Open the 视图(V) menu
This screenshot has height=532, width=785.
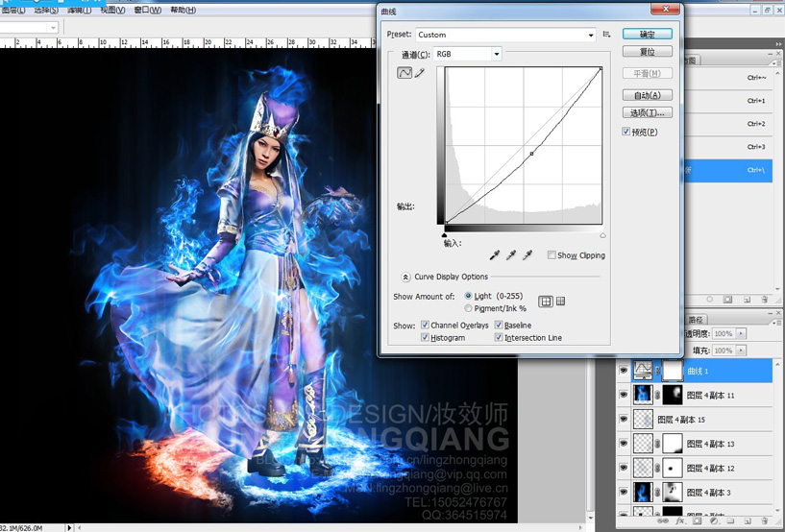pyautogui.click(x=112, y=10)
